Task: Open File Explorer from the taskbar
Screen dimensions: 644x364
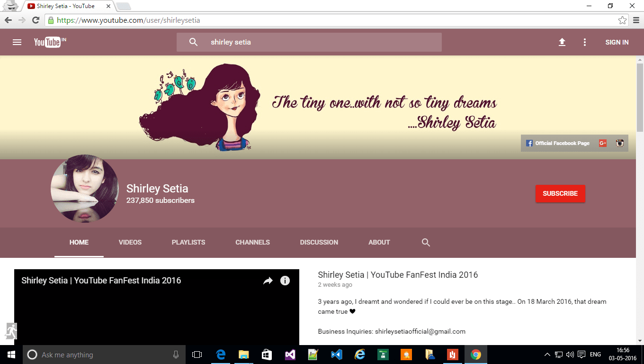Action: (x=244, y=355)
